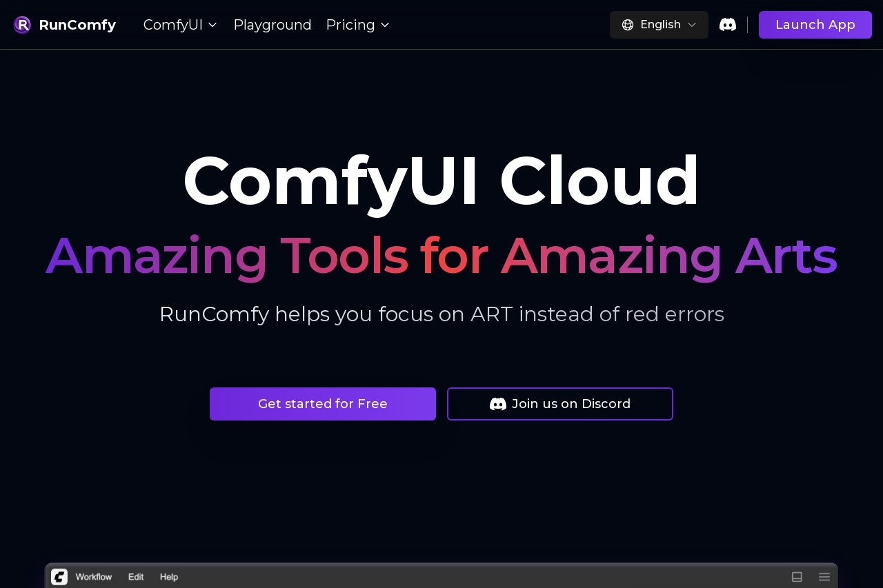The height and width of the screenshot is (588, 883).
Task: Click the RunComfy logo icon
Action: (22, 25)
